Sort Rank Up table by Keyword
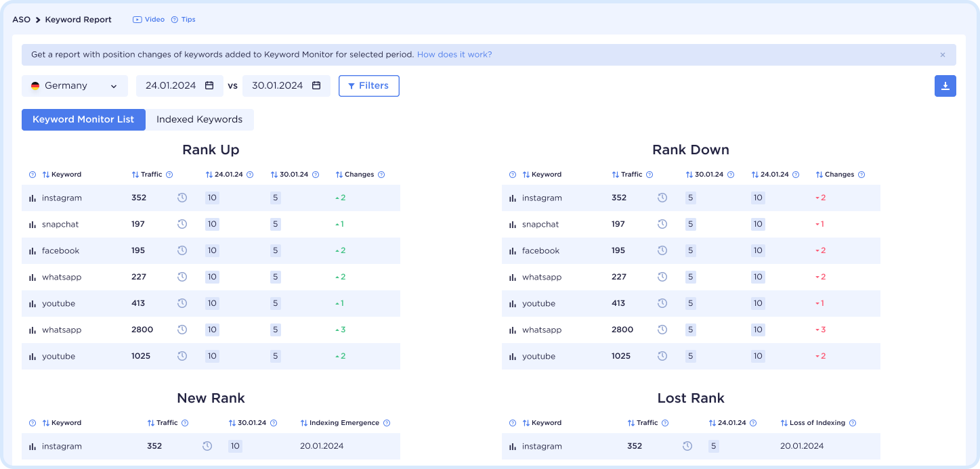 [x=62, y=175]
